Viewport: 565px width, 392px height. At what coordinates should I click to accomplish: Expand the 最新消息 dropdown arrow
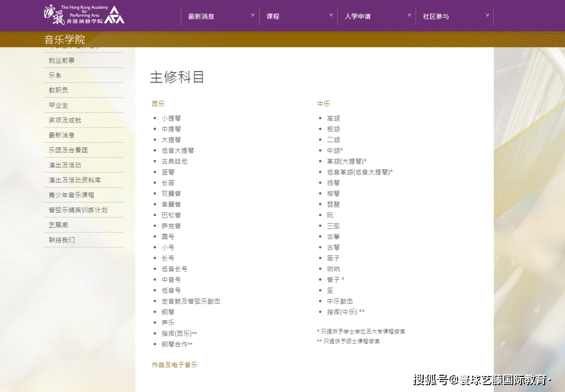[253, 16]
